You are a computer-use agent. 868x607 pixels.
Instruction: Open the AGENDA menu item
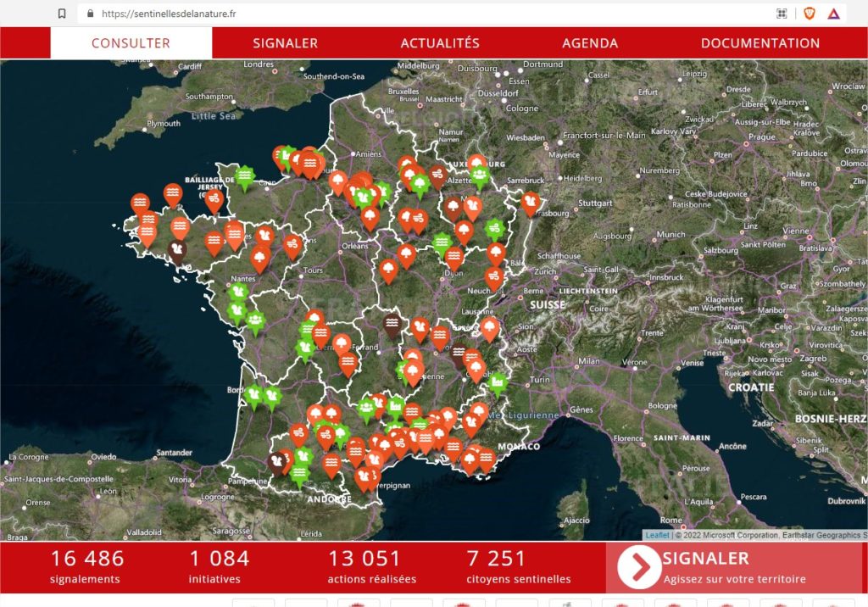coord(590,43)
